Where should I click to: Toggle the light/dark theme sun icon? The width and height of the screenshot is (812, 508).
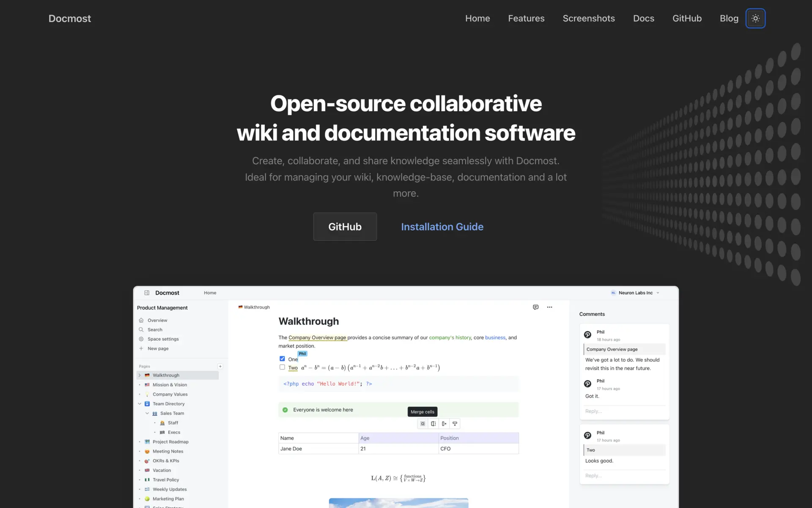pos(755,18)
